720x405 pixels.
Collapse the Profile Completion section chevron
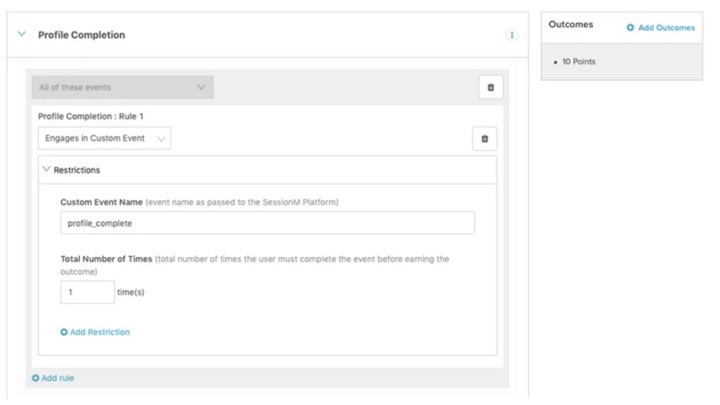tap(22, 35)
